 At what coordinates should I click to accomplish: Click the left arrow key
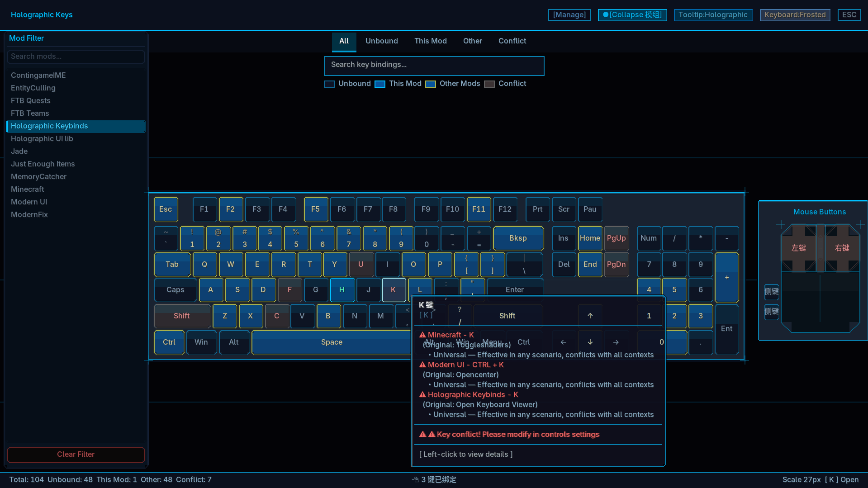[564, 342]
